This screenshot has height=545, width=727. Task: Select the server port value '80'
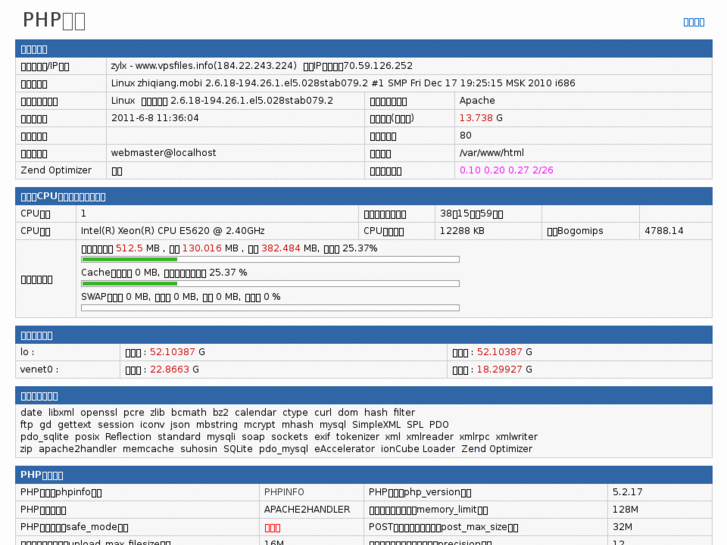465,135
